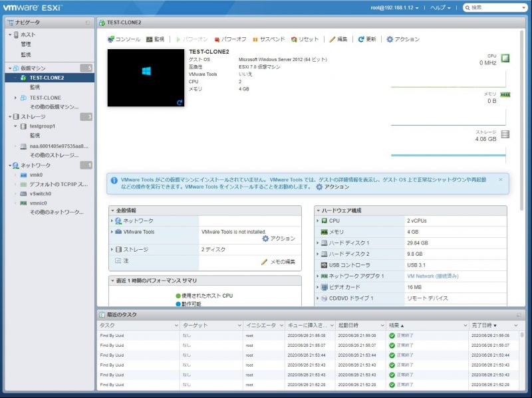This screenshot has width=532, height=398.
Task: Open the console via コンソール icon
Action: click(110, 39)
